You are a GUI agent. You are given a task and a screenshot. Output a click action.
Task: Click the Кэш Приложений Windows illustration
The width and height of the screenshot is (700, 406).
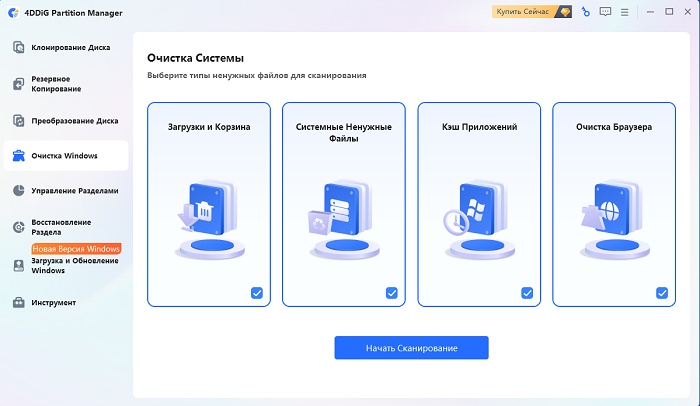[479, 220]
